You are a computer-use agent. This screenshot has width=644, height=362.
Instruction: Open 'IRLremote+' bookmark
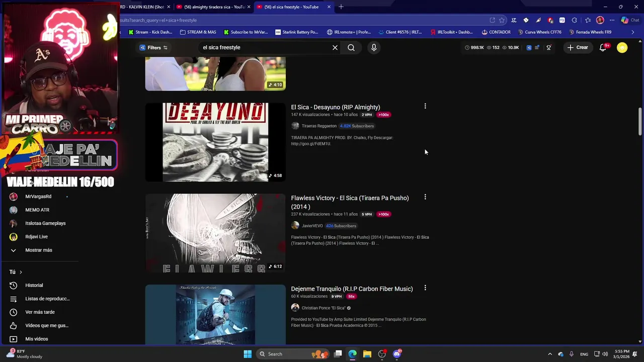pos(349,32)
